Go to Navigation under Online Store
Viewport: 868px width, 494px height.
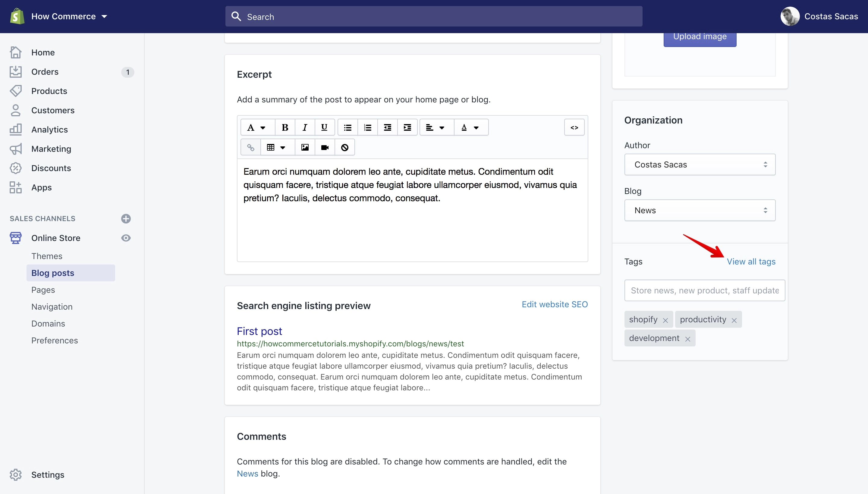tap(52, 306)
